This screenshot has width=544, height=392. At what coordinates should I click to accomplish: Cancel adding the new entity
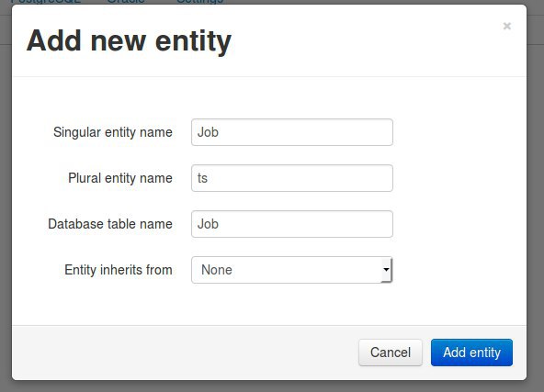tap(391, 353)
